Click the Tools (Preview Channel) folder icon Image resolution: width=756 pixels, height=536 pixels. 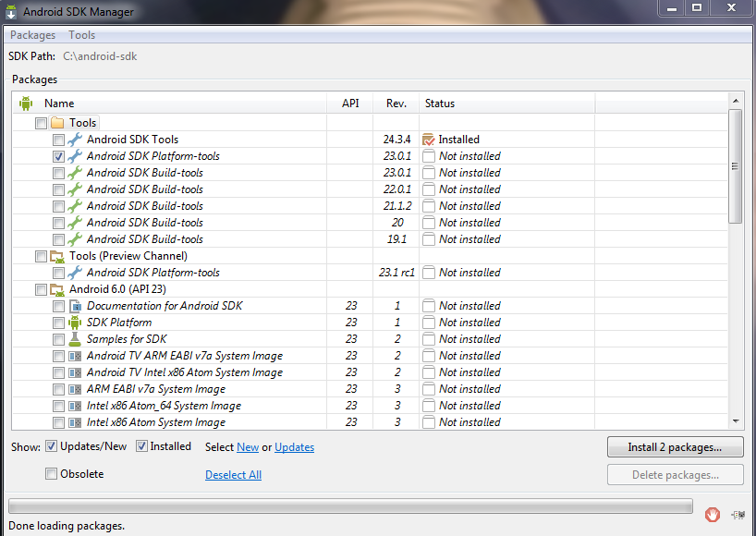(57, 256)
